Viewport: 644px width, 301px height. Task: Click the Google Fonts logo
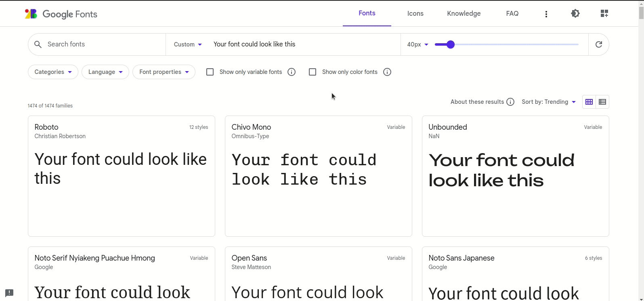point(61,14)
